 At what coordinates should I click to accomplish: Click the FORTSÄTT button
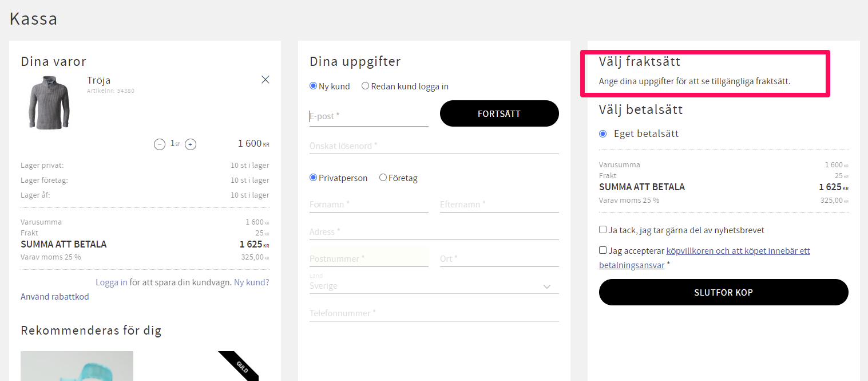pyautogui.click(x=500, y=113)
